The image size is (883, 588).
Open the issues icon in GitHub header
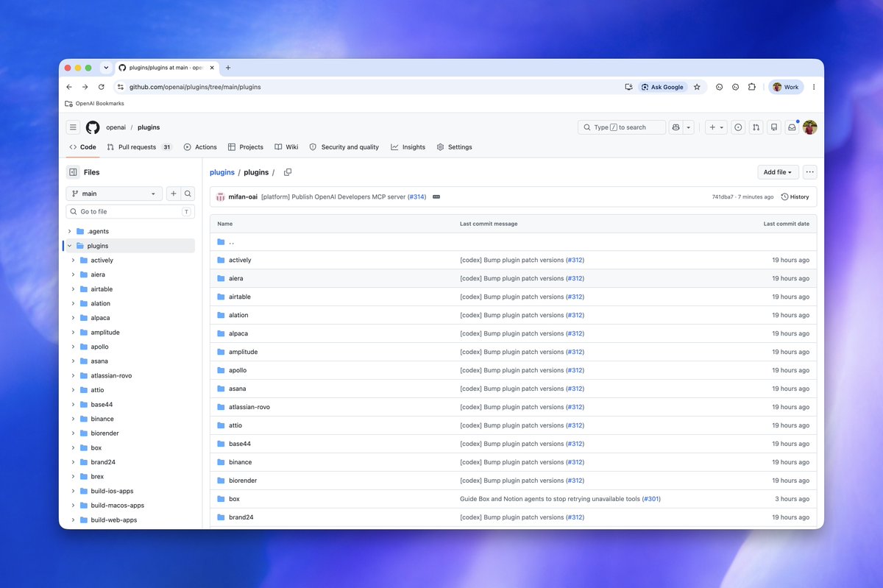coord(739,127)
